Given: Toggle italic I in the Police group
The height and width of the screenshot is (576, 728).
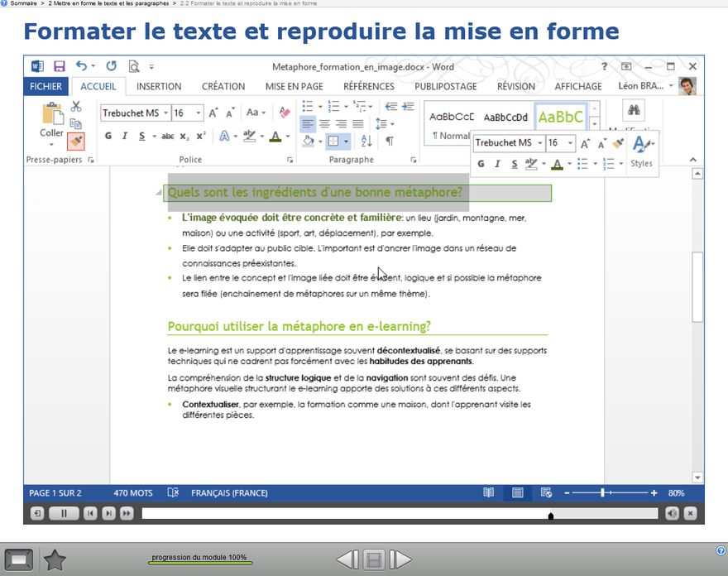Looking at the screenshot, I should click(x=125, y=137).
